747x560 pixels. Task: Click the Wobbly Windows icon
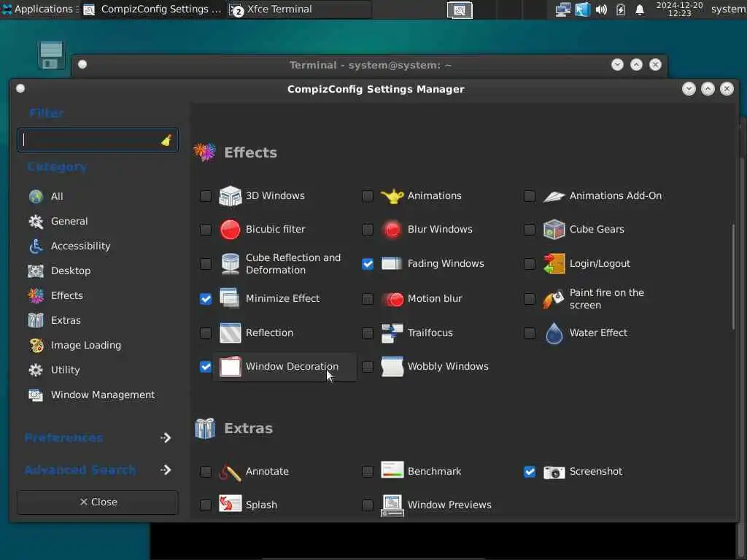392,367
